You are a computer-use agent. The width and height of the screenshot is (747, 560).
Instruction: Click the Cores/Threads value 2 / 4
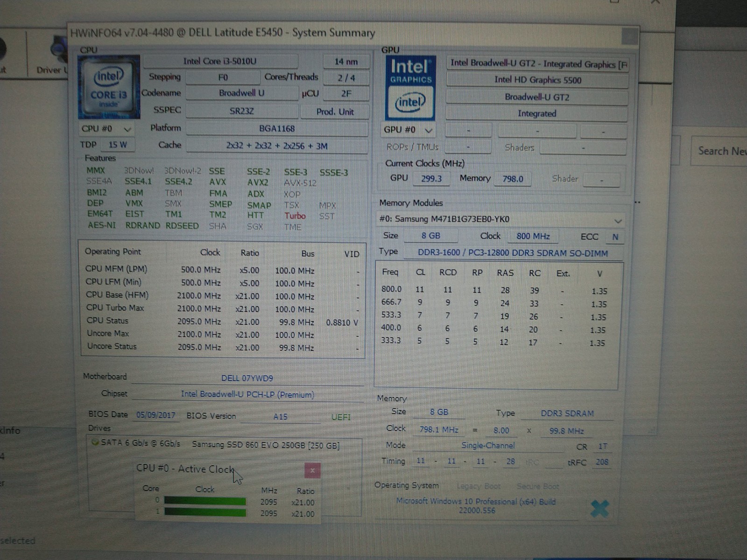tap(346, 78)
